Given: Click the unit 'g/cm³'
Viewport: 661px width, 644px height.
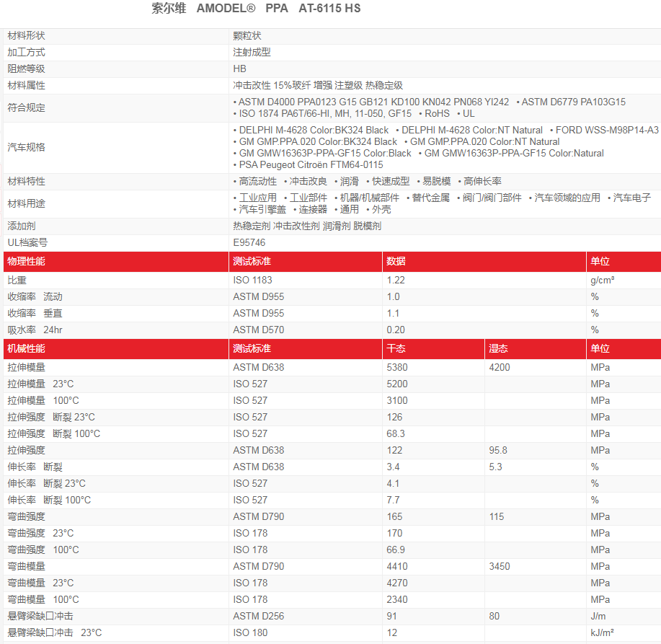Looking at the screenshot, I should tap(603, 281).
